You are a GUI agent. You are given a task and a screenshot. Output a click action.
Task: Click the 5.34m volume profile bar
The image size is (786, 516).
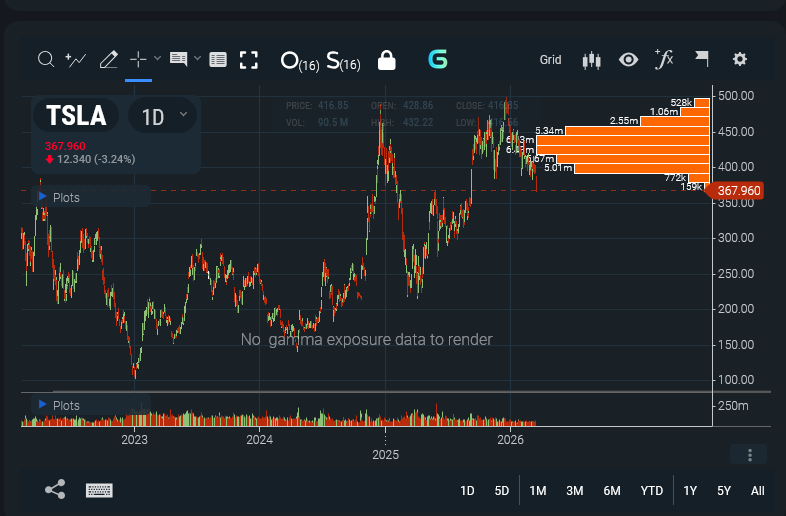[x=637, y=131]
